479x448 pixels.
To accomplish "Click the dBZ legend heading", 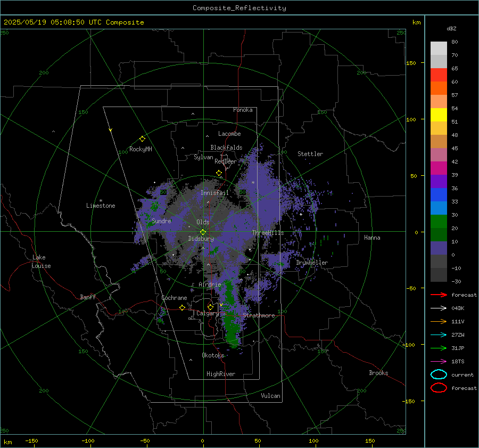I will (x=451, y=28).
